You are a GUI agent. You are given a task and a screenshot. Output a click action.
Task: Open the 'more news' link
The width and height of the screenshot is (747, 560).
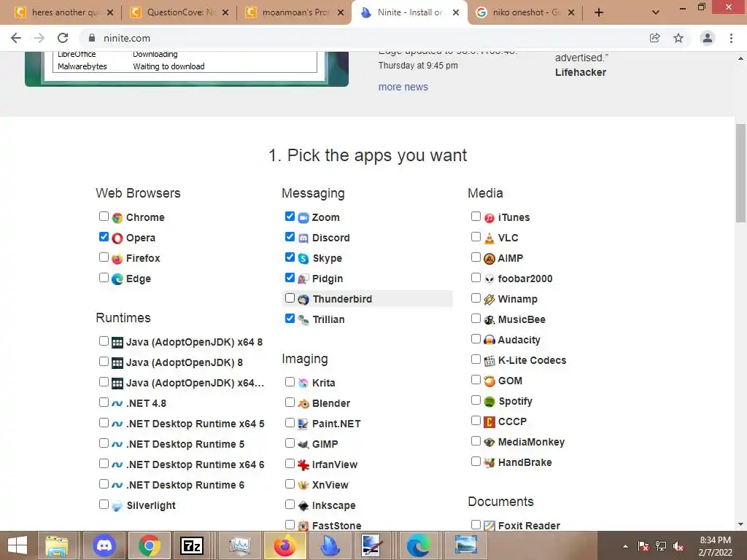[x=403, y=87]
